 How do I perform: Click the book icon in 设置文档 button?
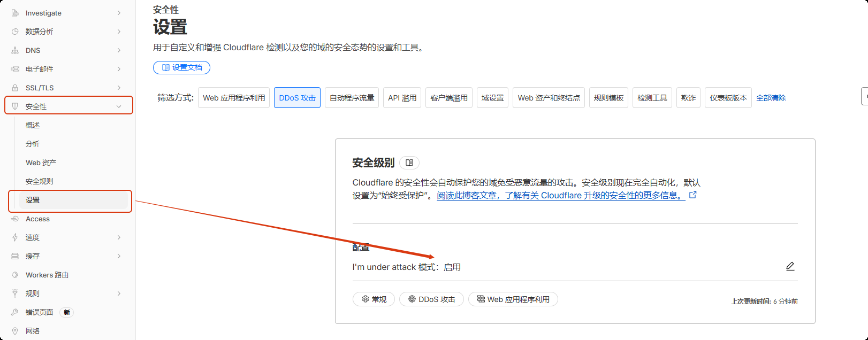(x=166, y=67)
